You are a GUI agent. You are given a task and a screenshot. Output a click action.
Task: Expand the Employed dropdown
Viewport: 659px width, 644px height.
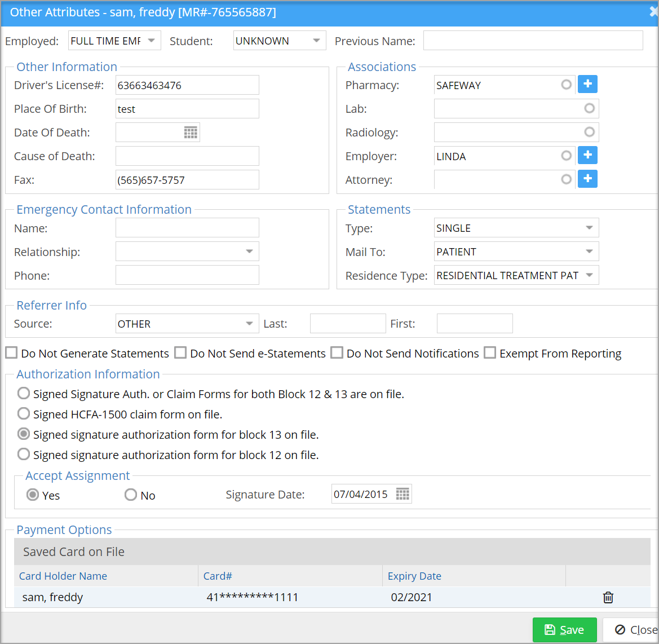pyautogui.click(x=151, y=41)
